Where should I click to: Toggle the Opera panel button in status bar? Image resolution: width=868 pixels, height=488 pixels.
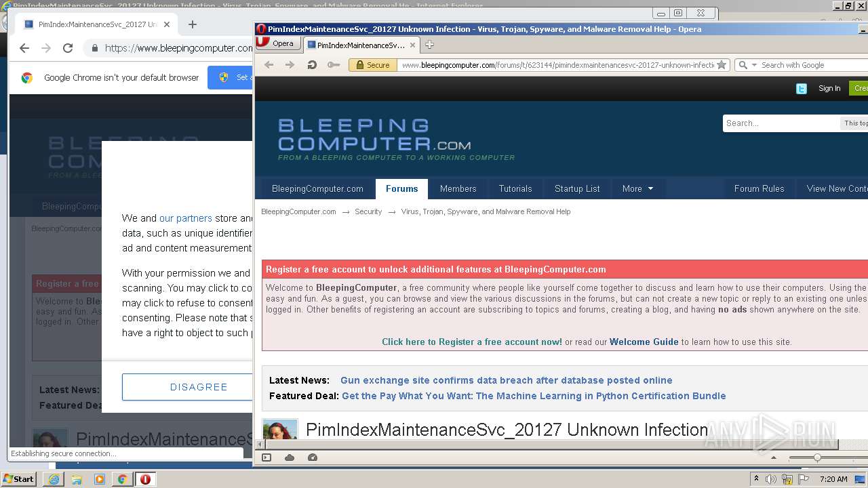(x=267, y=457)
